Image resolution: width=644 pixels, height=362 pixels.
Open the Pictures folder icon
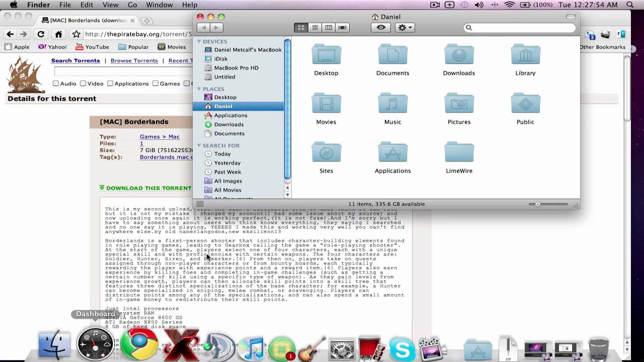click(459, 103)
